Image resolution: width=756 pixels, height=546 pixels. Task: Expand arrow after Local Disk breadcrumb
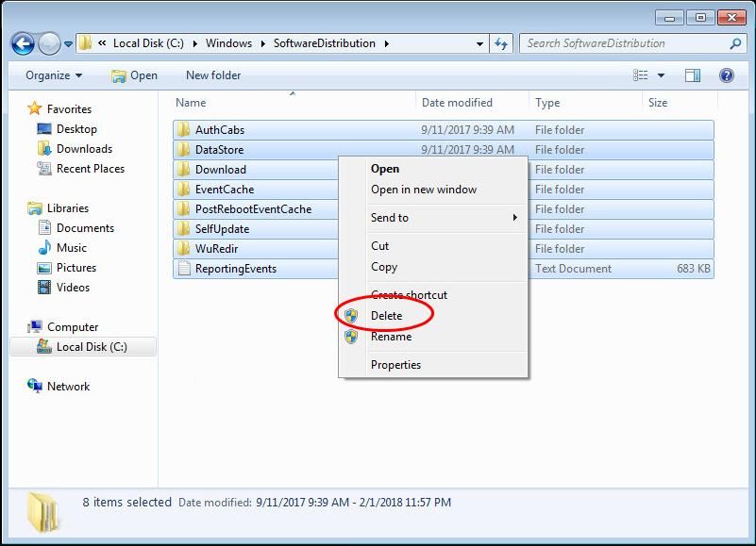coord(194,44)
